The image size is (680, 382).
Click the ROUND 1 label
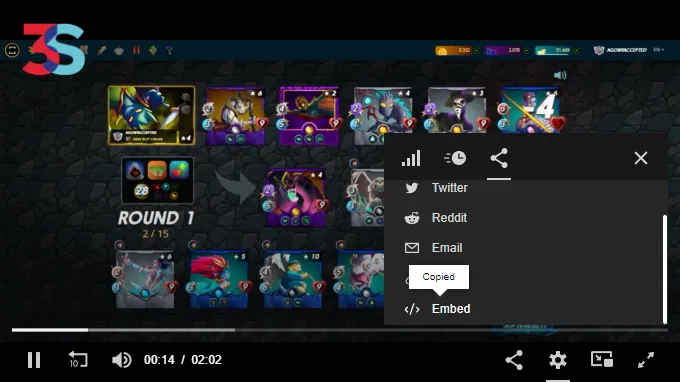pyautogui.click(x=156, y=218)
